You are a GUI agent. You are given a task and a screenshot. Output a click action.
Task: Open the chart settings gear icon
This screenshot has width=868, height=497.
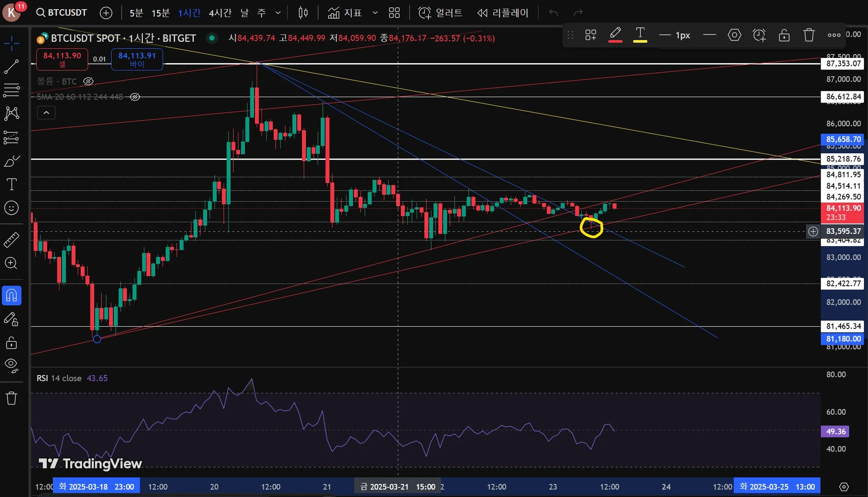844,487
